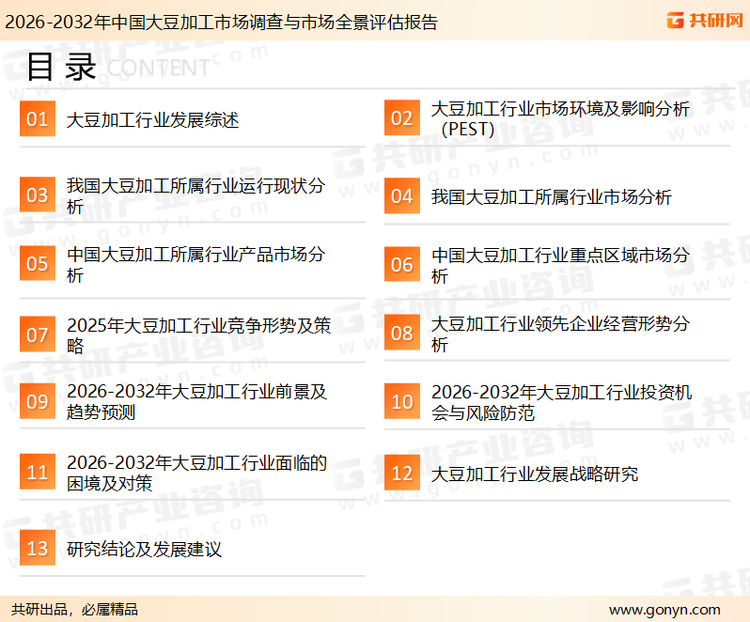Open chapter 2026-2032年大豆加工行业投资机会与风险防范
The width and height of the screenshot is (750, 622).
[x=562, y=402]
